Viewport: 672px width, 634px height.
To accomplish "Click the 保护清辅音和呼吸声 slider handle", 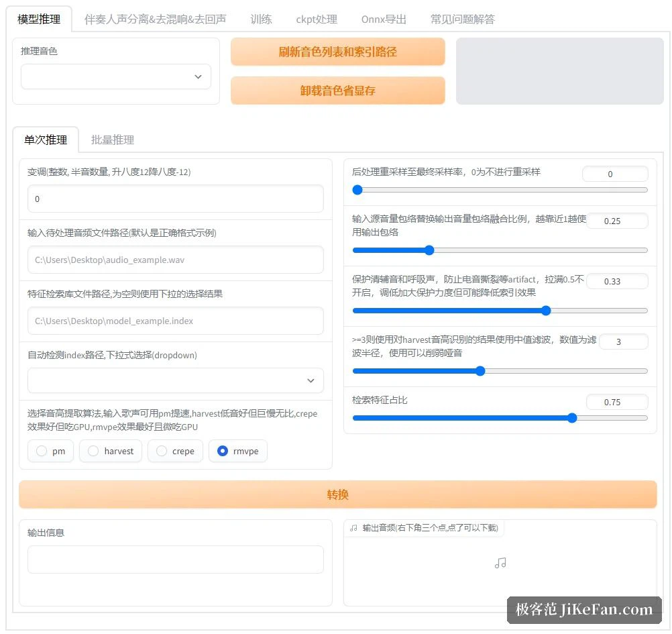I will coord(545,311).
